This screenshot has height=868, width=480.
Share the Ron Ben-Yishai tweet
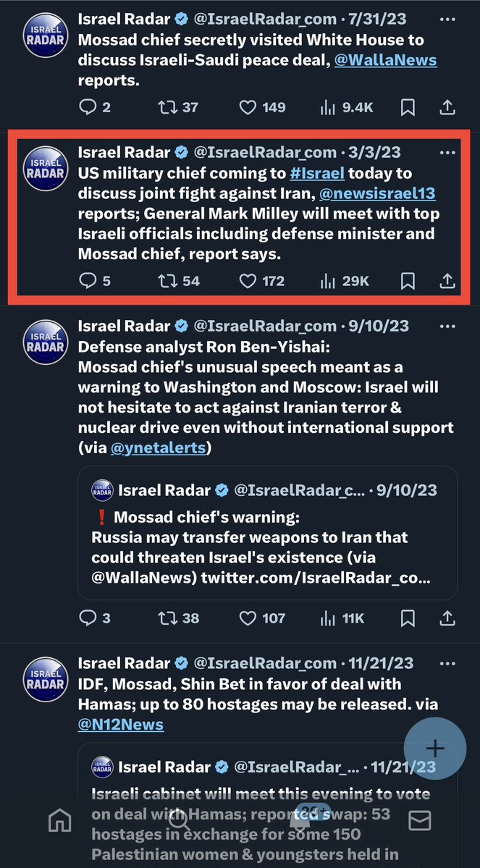tap(447, 618)
